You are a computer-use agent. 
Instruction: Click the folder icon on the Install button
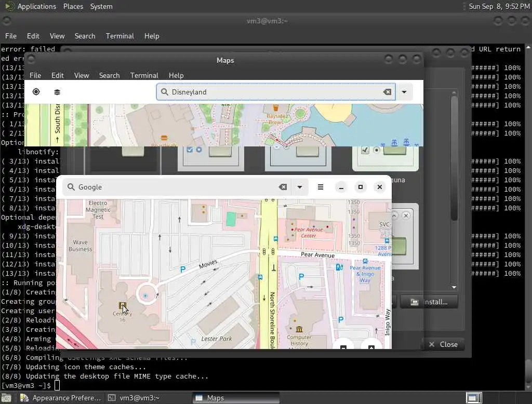tap(414, 302)
